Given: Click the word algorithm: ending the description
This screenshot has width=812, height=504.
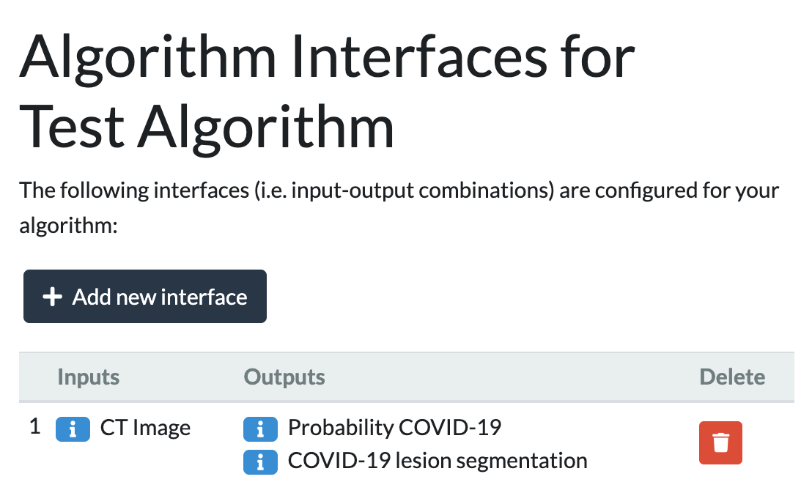Looking at the screenshot, I should click(x=68, y=226).
